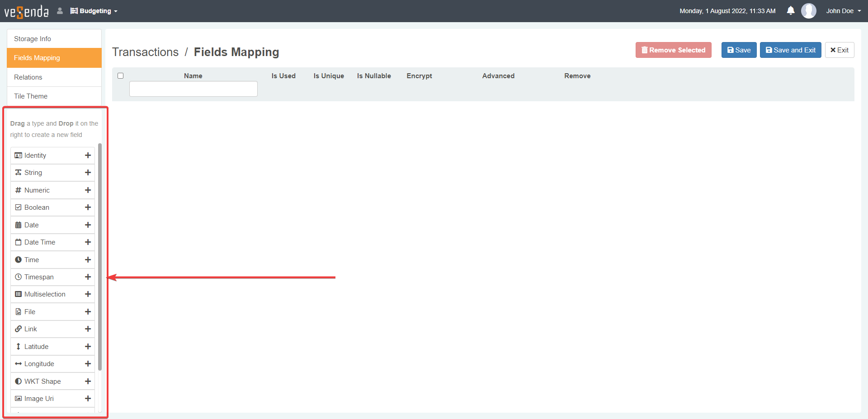
Task: Add a String field using its plus icon
Action: point(88,173)
